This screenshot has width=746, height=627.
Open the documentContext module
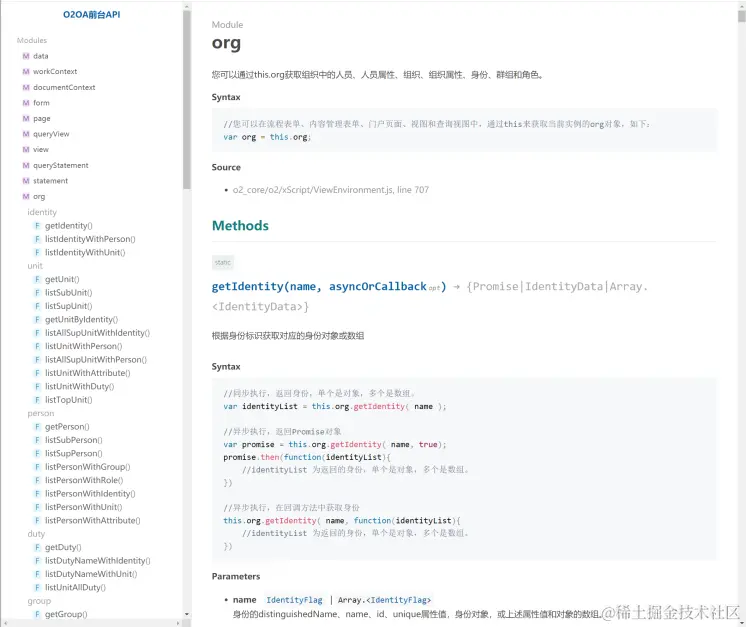64,88
